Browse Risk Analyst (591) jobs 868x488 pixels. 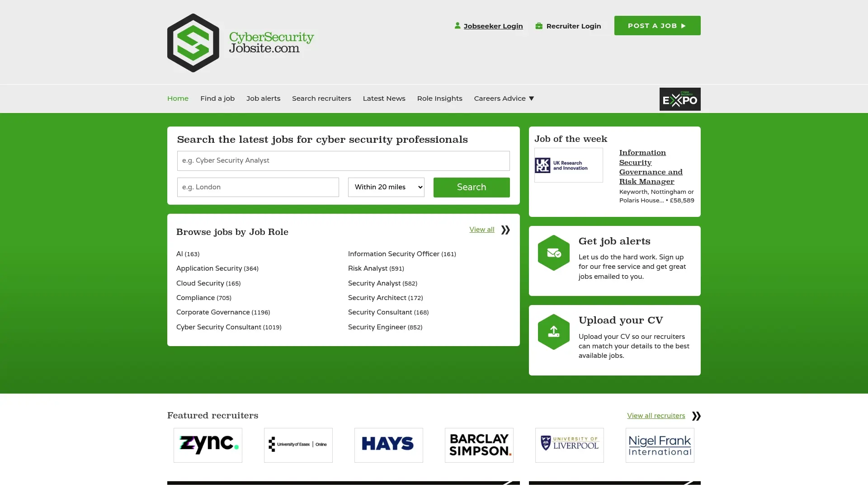coord(376,268)
